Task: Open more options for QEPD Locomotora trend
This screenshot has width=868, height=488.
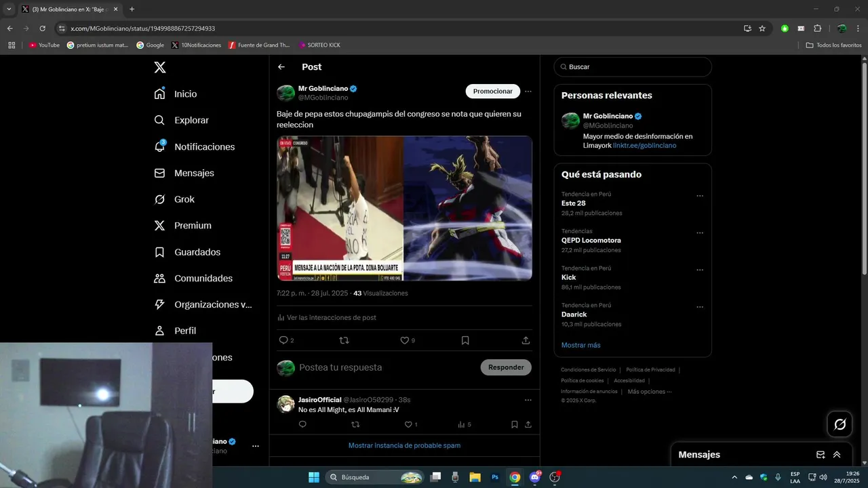Action: click(x=700, y=233)
